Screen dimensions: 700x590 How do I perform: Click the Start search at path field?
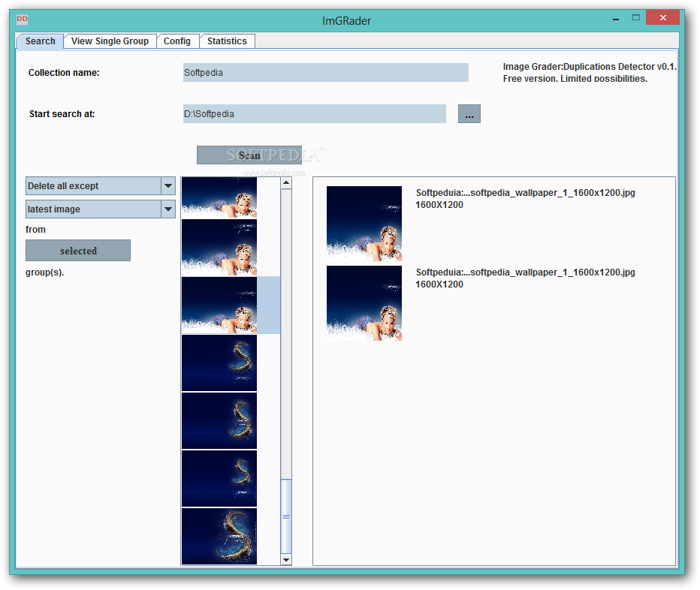click(x=314, y=114)
